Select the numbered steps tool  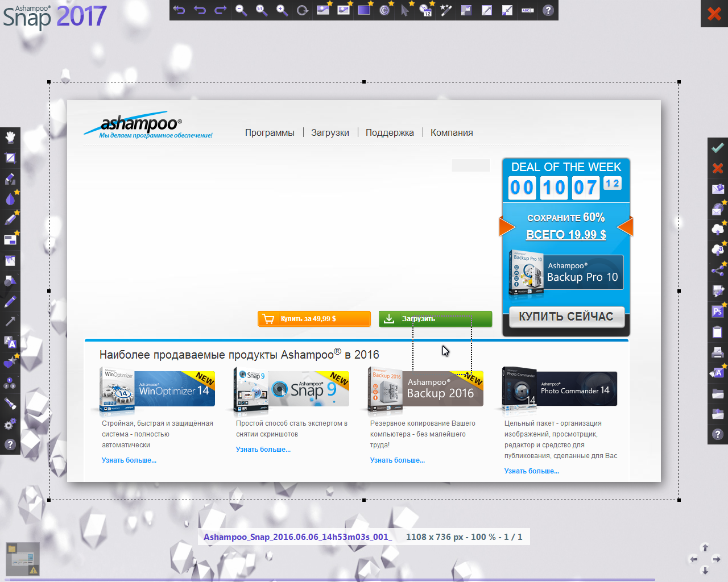(x=10, y=383)
